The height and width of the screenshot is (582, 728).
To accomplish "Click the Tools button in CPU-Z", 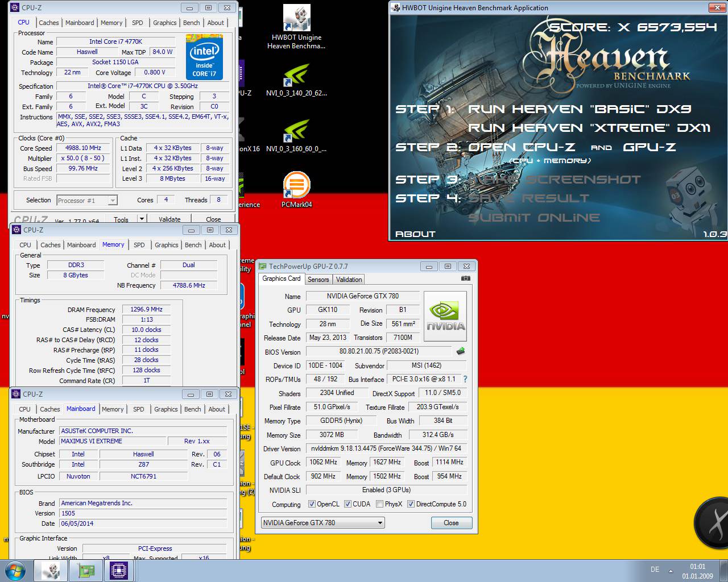I will click(x=121, y=219).
